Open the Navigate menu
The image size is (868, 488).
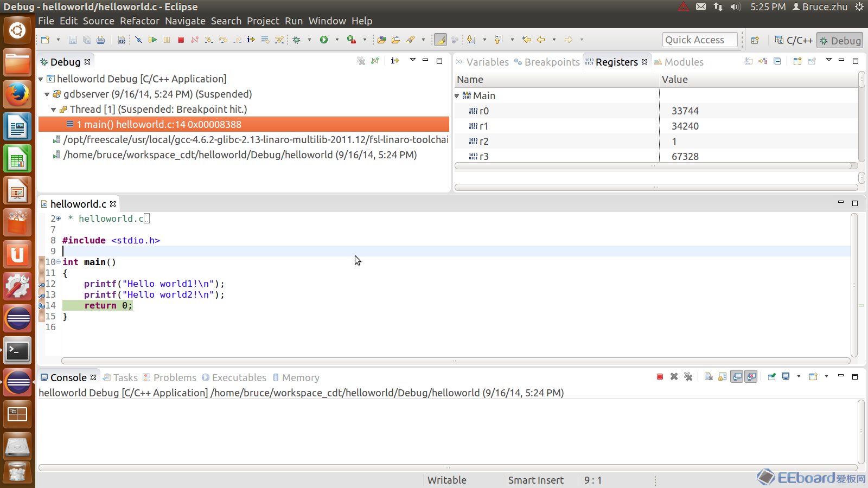pos(185,21)
